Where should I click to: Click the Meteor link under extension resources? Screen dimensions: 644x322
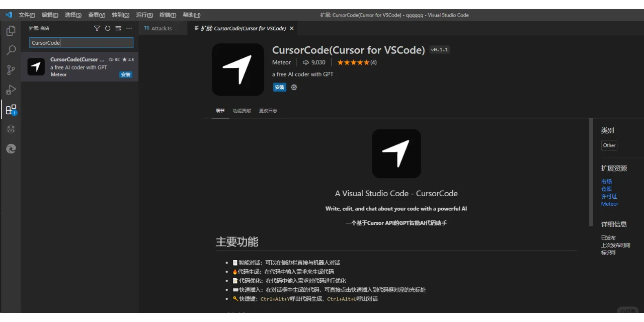(610, 204)
